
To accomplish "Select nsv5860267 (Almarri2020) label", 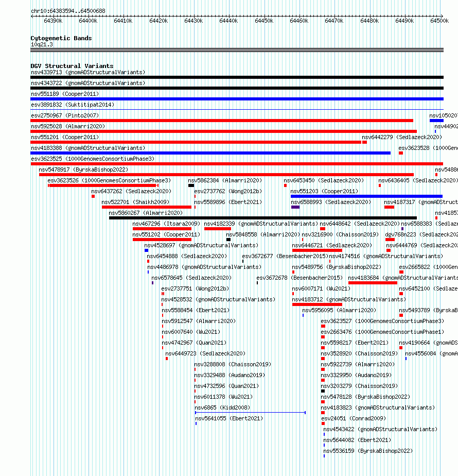I will pos(146,213).
